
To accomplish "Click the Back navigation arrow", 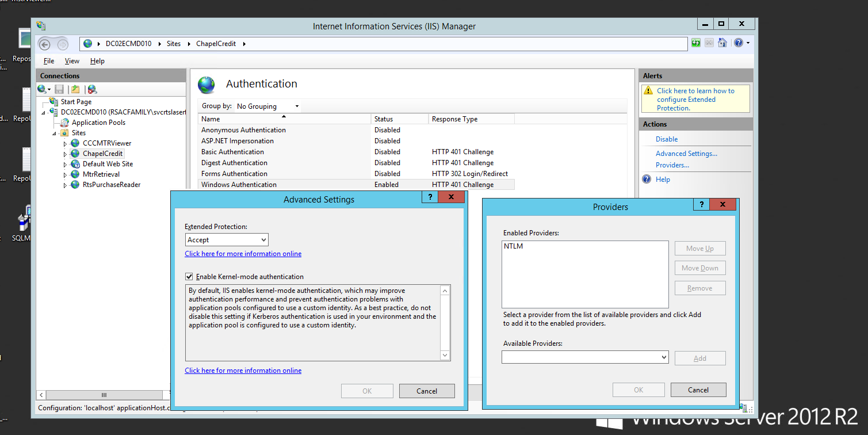I will 45,44.
